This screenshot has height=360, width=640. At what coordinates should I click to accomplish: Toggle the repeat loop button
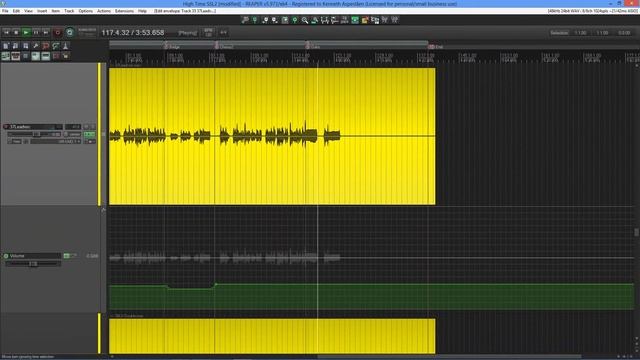click(x=70, y=32)
